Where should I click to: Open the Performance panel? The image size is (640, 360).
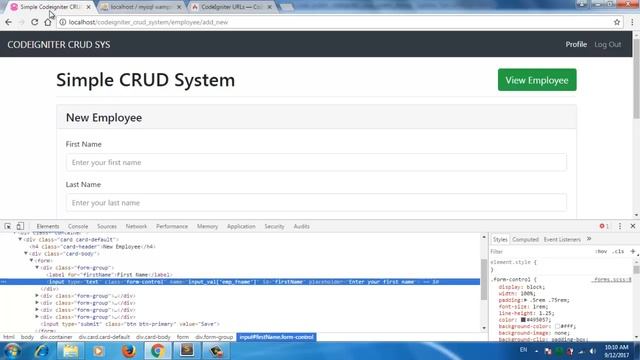172,226
